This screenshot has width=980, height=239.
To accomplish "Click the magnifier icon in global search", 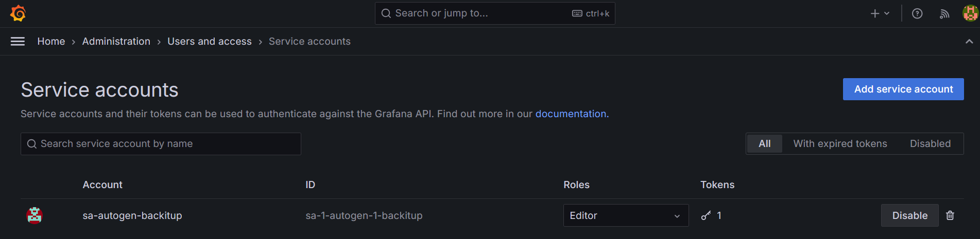I will tap(386, 13).
